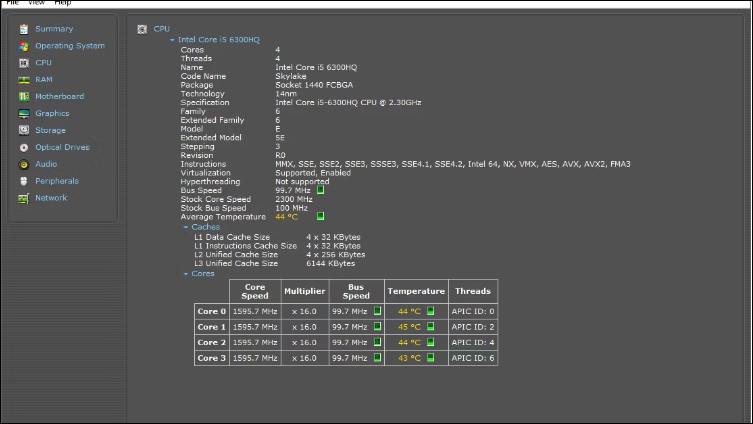Image resolution: width=753 pixels, height=424 pixels.
Task: Click the Motherboard icon in sidebar
Action: (x=24, y=97)
